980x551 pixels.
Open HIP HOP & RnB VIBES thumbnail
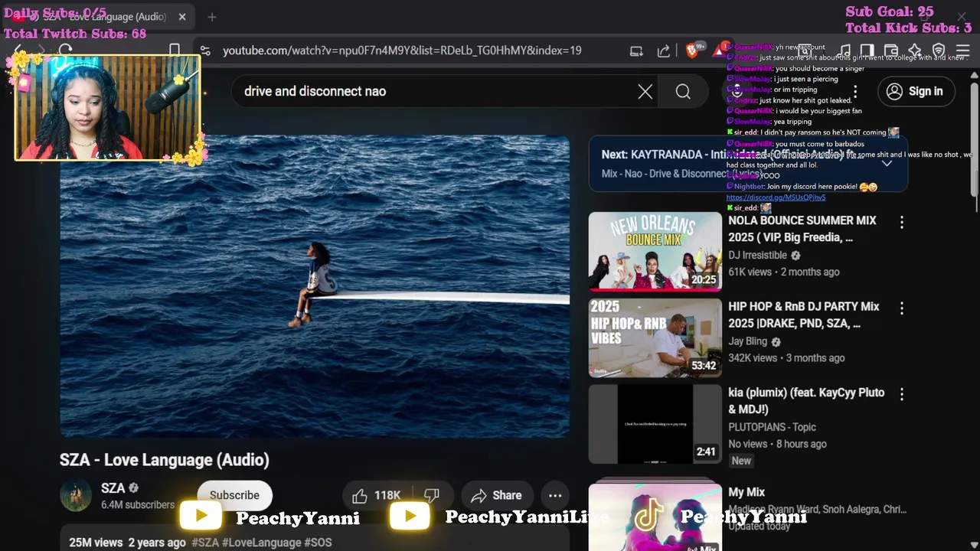(x=655, y=337)
